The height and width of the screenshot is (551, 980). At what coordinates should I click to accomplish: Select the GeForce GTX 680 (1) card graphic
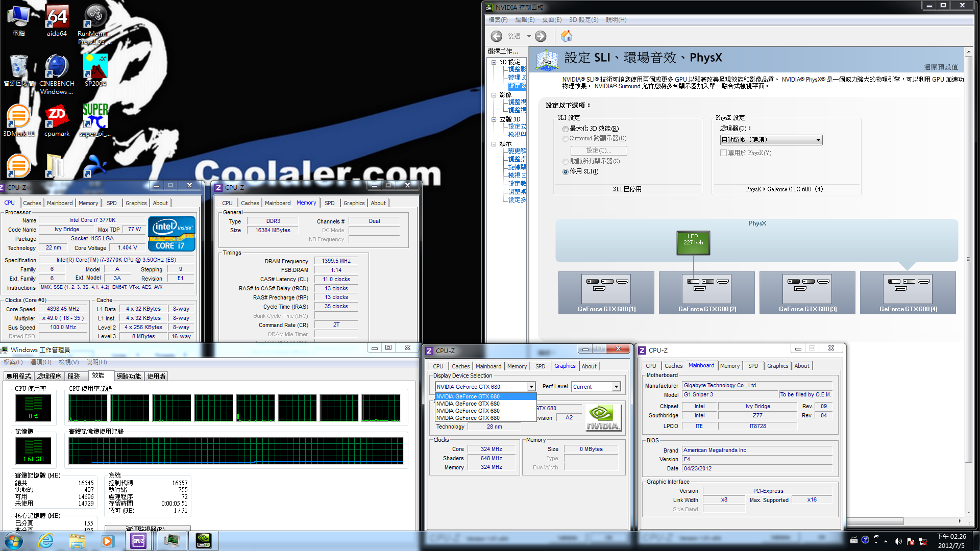[x=606, y=292]
